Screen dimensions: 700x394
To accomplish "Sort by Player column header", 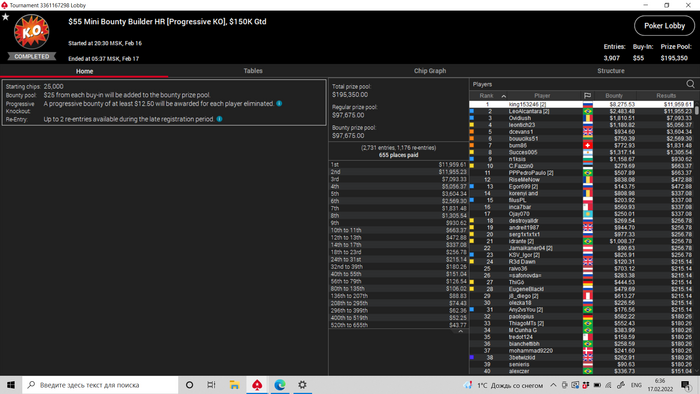I will point(542,96).
